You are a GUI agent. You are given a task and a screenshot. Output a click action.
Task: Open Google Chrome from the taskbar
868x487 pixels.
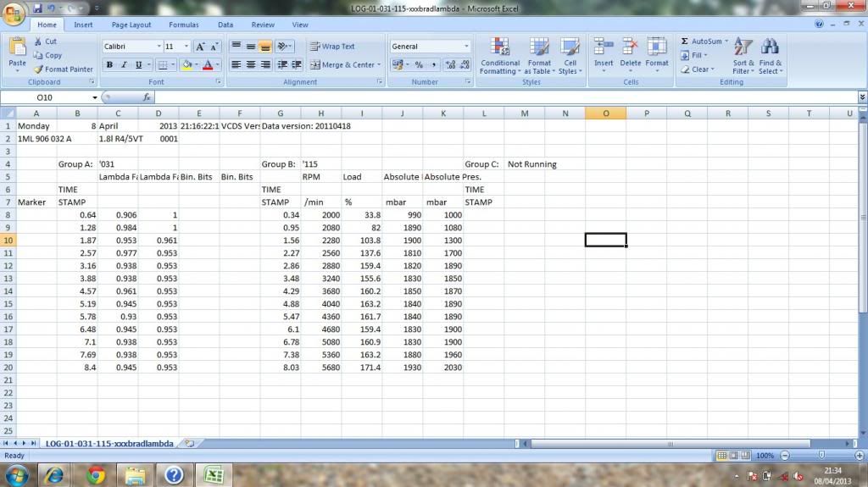95,474
